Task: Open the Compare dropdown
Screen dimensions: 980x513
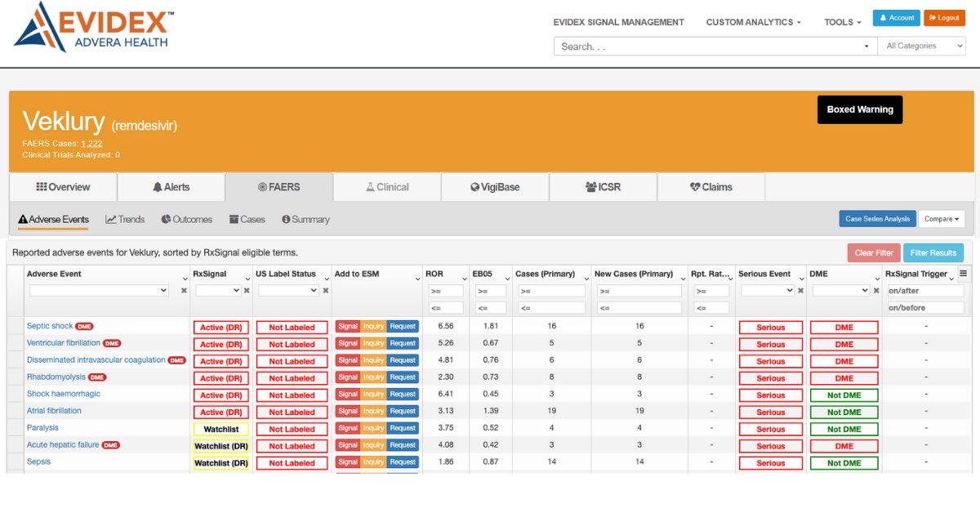Action: [x=942, y=219]
